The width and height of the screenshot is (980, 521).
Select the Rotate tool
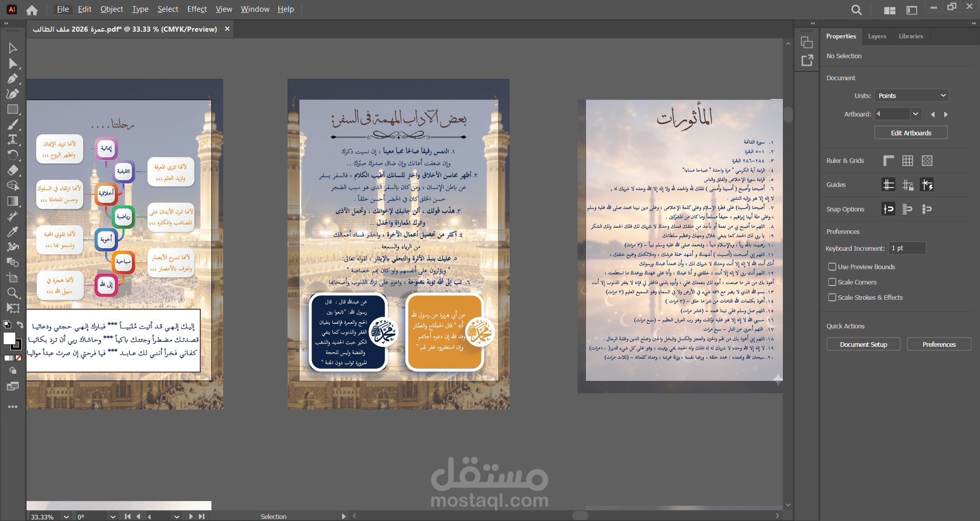(x=13, y=155)
